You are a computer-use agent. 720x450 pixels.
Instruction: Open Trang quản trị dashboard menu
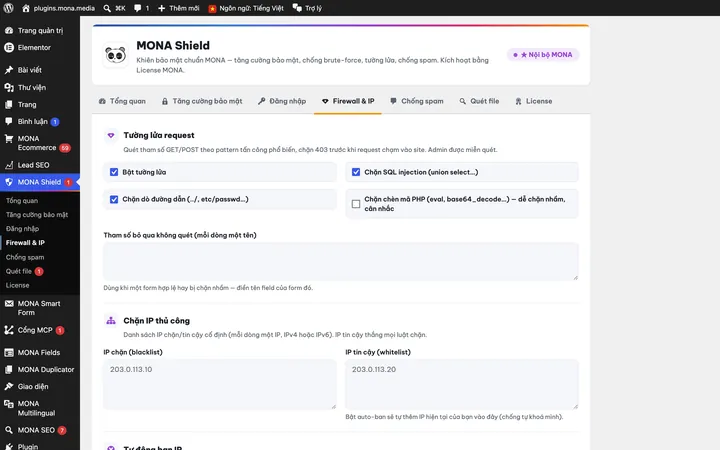(40, 30)
